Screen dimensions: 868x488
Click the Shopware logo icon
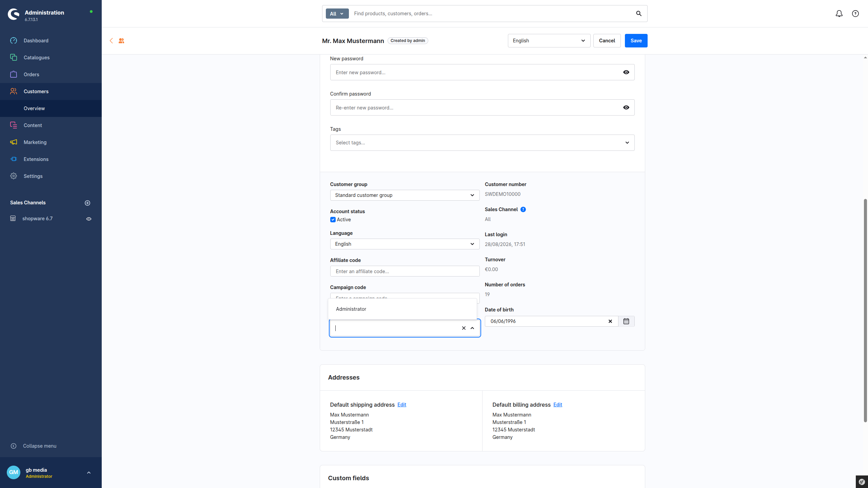click(x=14, y=14)
